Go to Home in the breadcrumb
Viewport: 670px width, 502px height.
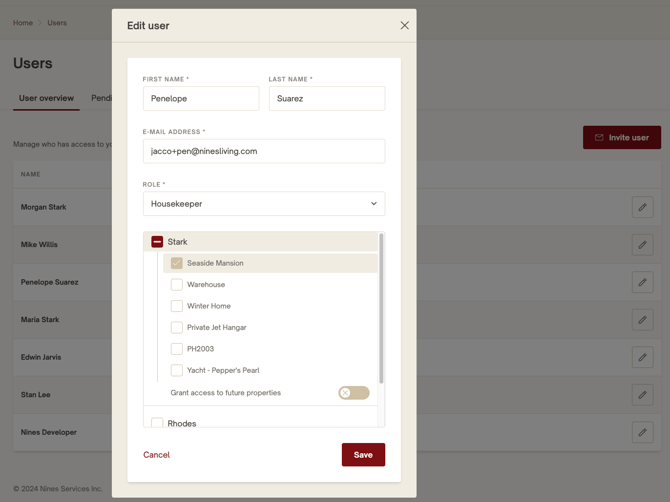coord(22,23)
